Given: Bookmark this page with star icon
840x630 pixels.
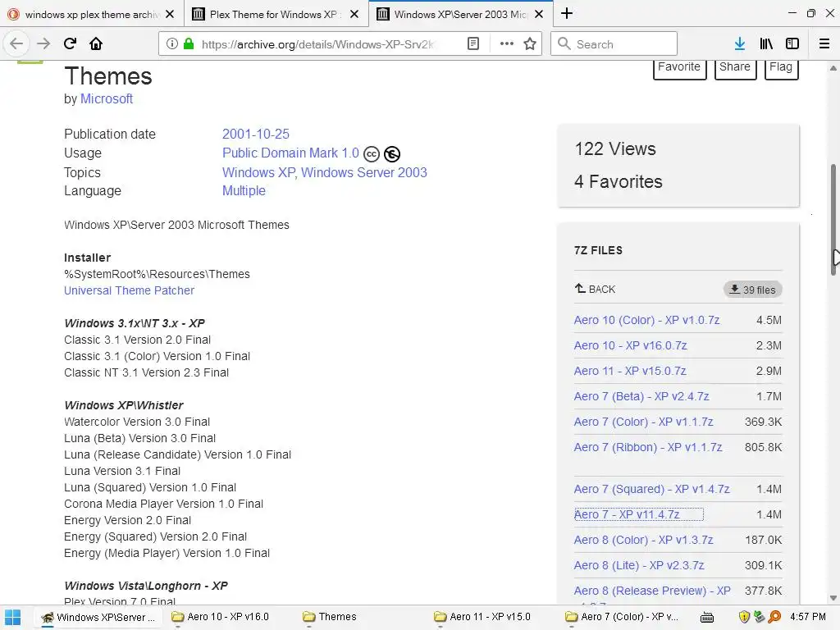Looking at the screenshot, I should 530,44.
